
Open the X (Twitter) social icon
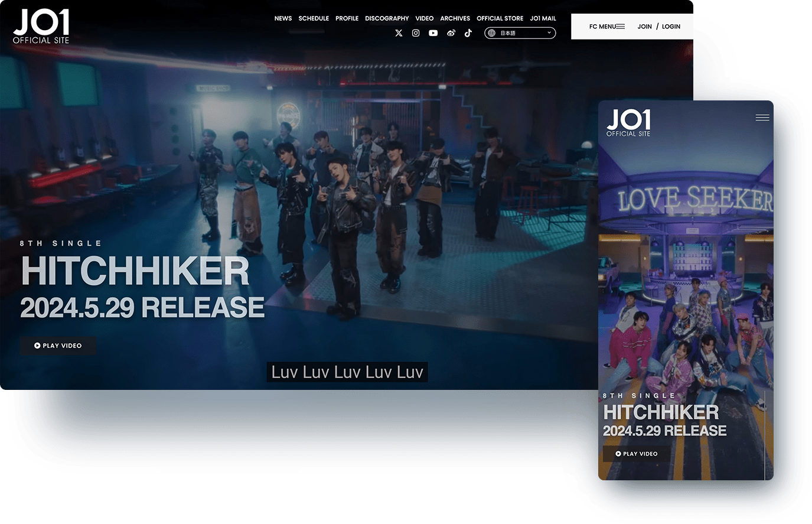point(399,33)
